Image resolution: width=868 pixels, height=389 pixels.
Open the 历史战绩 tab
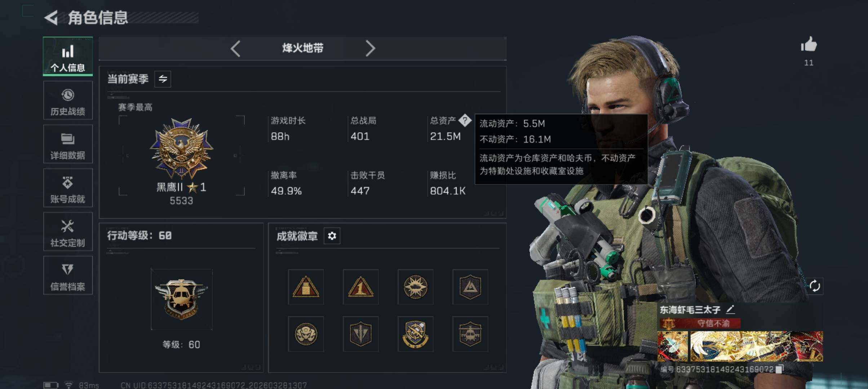pos(68,100)
